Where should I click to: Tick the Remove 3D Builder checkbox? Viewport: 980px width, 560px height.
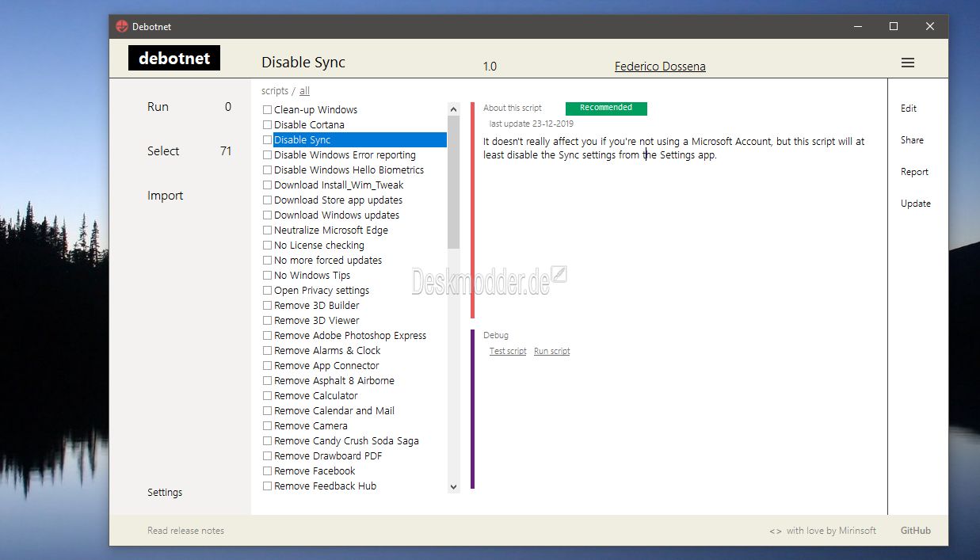pos(267,306)
